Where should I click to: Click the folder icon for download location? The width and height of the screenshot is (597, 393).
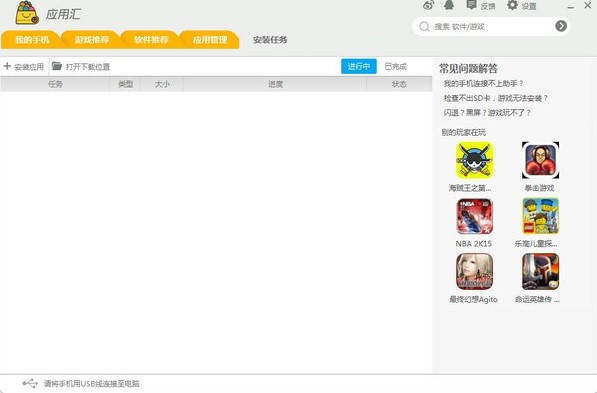coord(57,66)
